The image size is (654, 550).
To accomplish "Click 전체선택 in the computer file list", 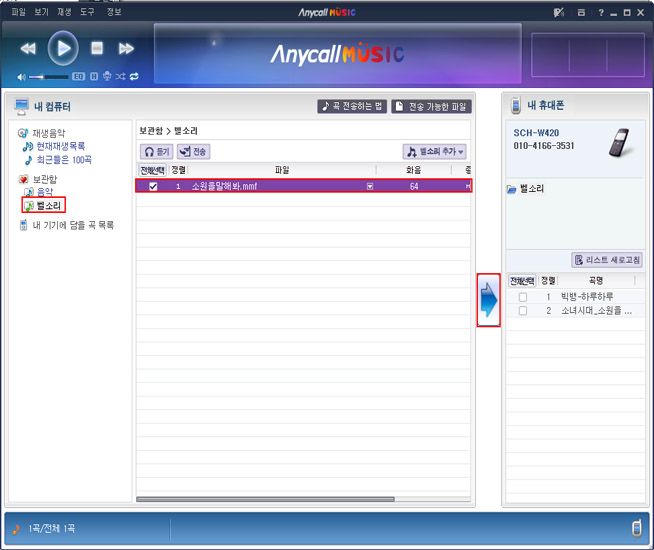I will [152, 170].
